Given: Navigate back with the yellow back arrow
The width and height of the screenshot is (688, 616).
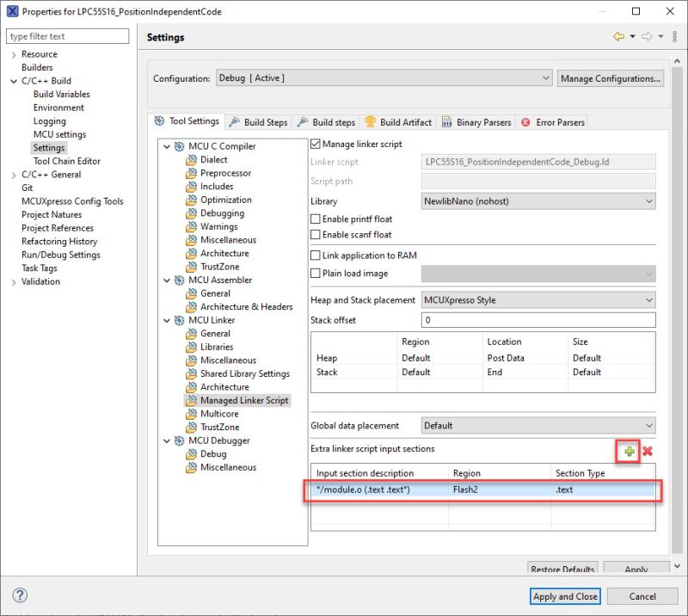Looking at the screenshot, I should (621, 37).
